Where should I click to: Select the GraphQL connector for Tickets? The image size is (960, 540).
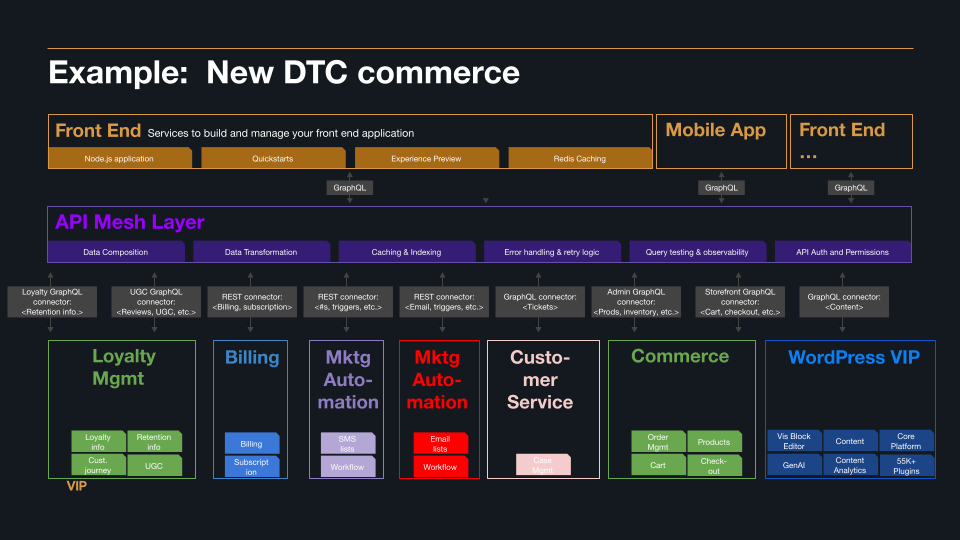[540, 302]
